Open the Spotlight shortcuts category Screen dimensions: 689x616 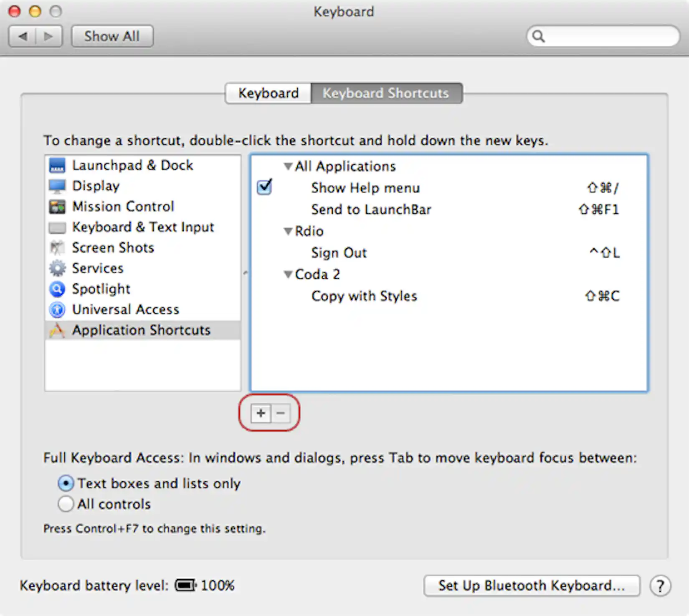(x=57, y=289)
